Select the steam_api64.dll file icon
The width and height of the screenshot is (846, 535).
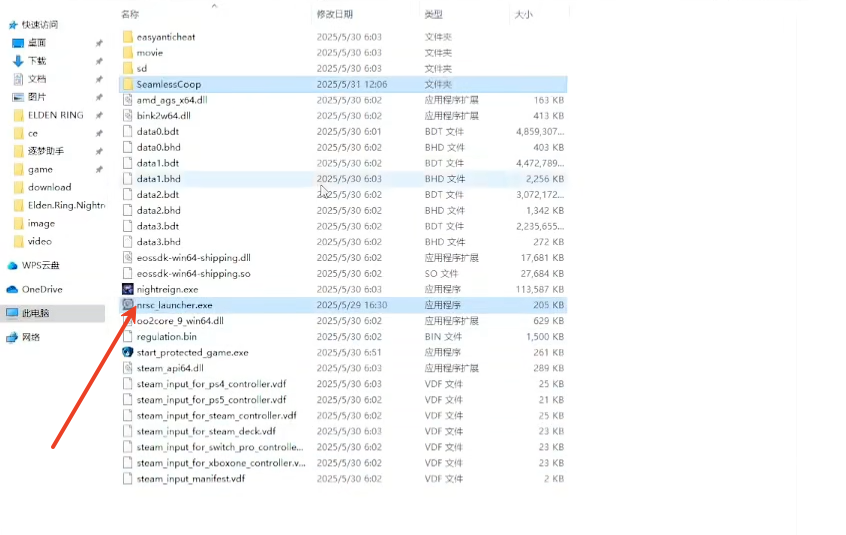tap(127, 368)
